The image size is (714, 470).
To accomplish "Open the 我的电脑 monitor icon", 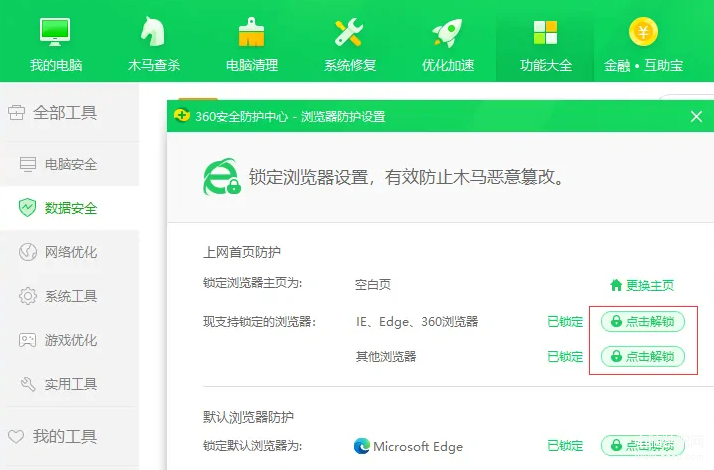I will [55, 32].
